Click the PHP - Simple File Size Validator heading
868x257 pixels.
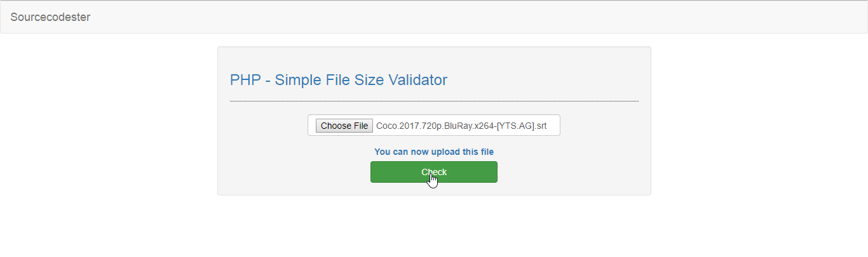click(x=338, y=80)
